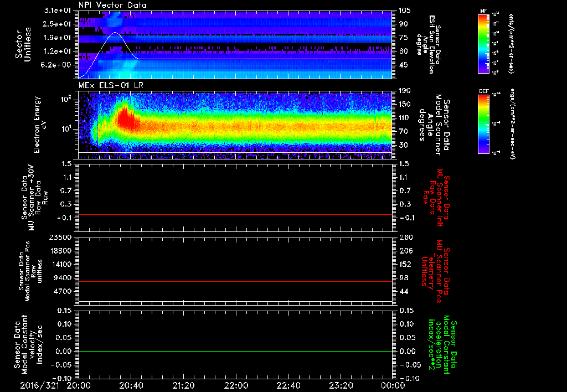Click the "260" telemetry tick value
The image size is (567, 392).
[405, 238]
